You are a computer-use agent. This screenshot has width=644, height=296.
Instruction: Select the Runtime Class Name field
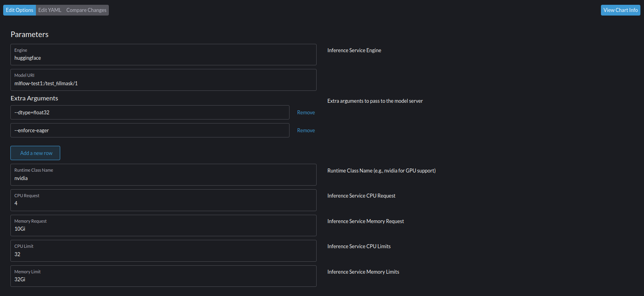tap(163, 178)
